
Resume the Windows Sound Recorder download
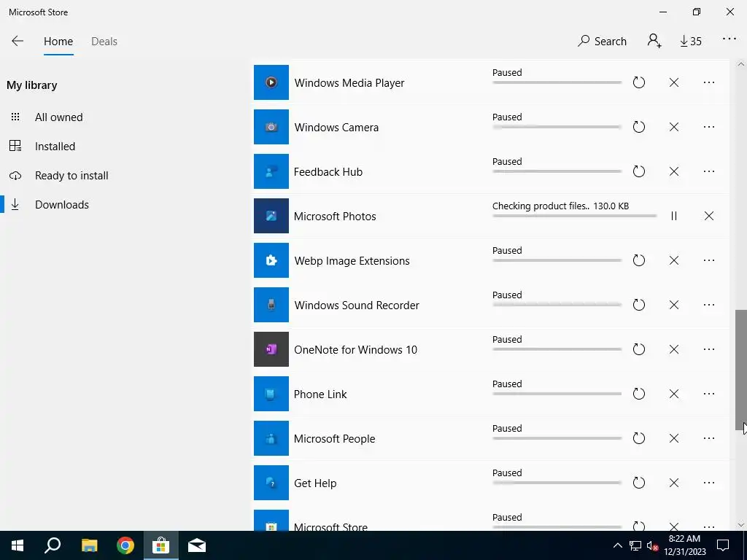639,305
